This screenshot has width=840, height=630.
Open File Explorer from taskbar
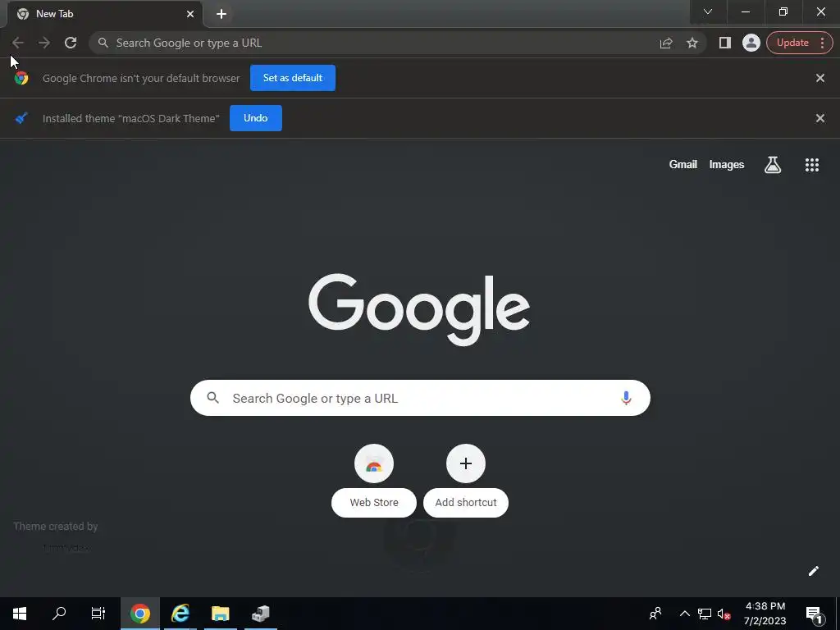point(220,614)
